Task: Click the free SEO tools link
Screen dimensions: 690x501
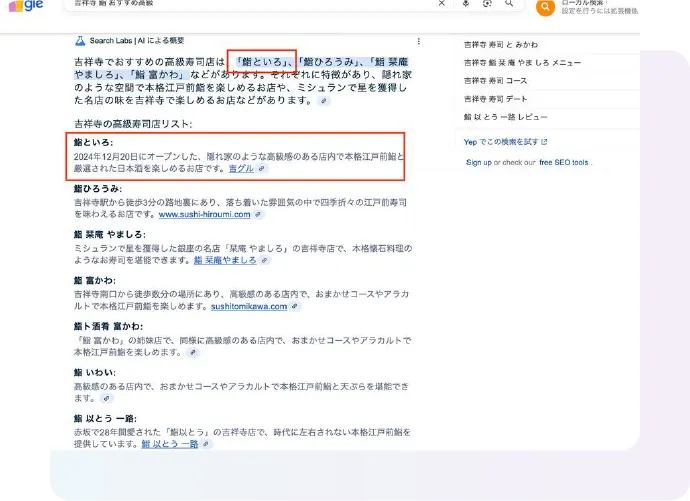Action: tap(564, 162)
